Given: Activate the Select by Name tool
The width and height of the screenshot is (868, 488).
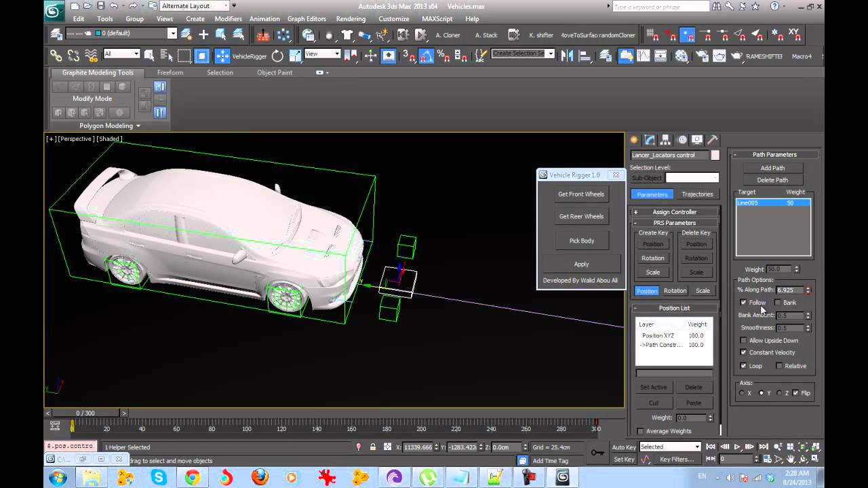Looking at the screenshot, I should pyautogui.click(x=167, y=56).
